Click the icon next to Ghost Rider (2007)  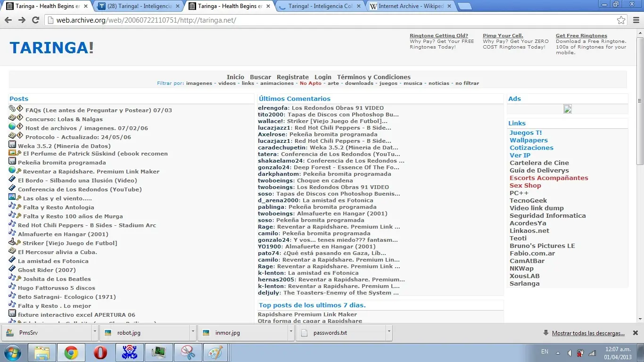point(12,269)
